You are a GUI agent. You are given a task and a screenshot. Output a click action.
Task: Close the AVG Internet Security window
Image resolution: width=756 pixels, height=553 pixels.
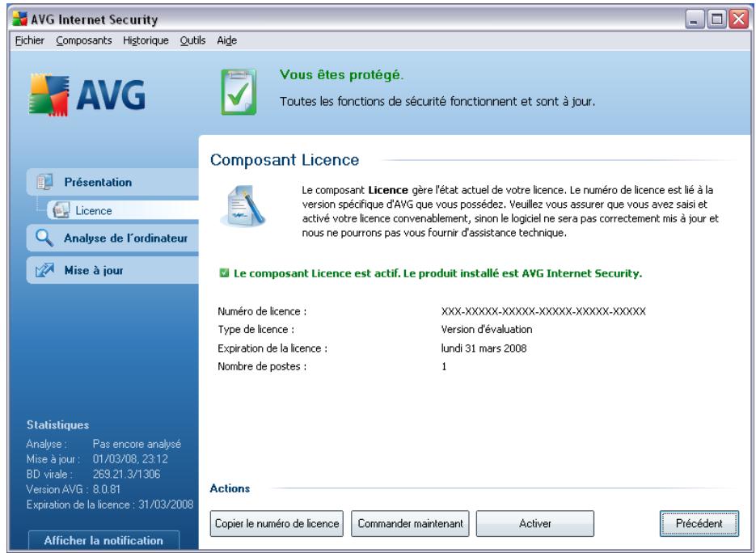[738, 19]
